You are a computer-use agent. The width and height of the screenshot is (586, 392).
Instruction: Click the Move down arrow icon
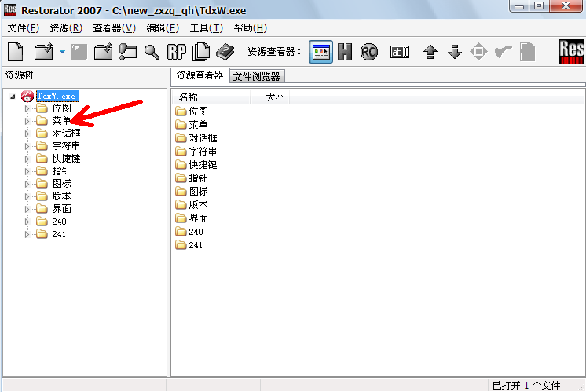(455, 52)
